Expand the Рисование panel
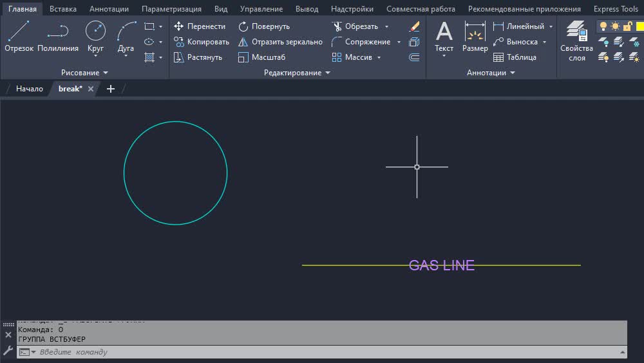644x363 pixels. coord(84,73)
